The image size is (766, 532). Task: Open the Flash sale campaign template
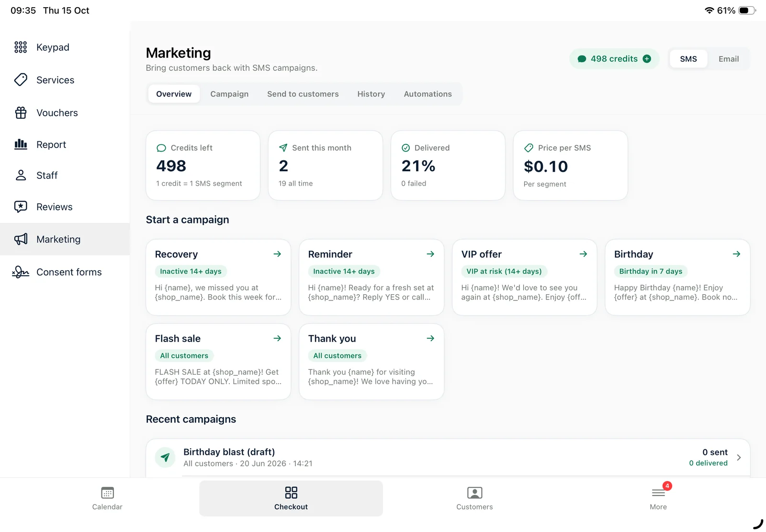(x=218, y=362)
